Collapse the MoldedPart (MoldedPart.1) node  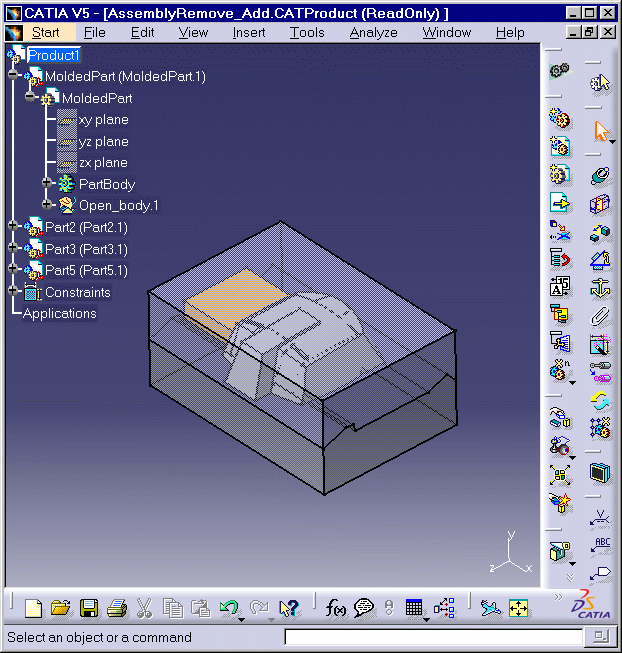pyautogui.click(x=13, y=75)
